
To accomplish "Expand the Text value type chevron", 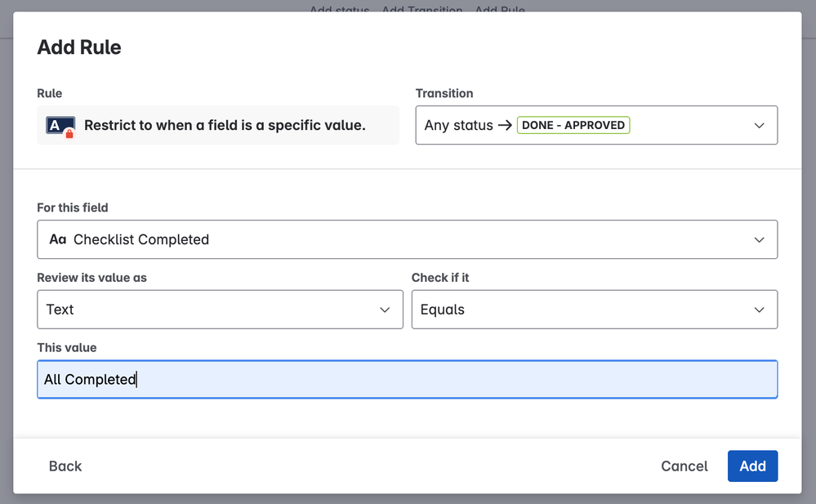I will tap(385, 310).
